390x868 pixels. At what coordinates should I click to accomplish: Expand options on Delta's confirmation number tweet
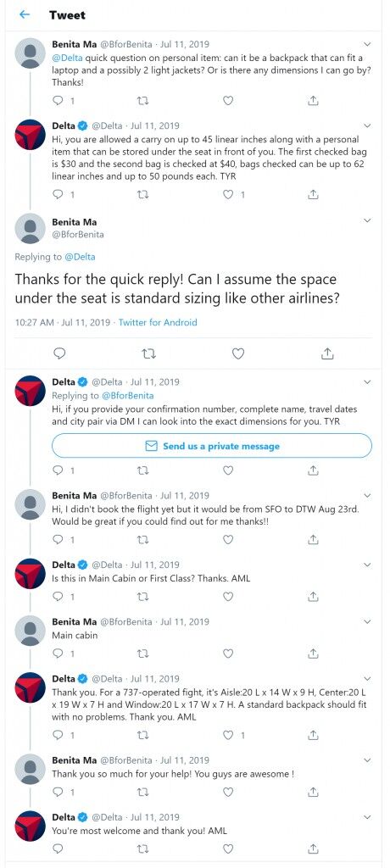tap(367, 382)
